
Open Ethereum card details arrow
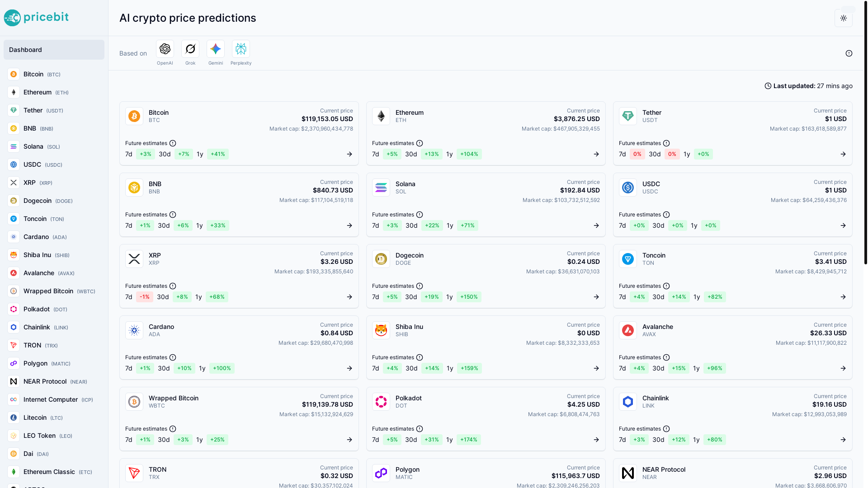[x=596, y=154]
